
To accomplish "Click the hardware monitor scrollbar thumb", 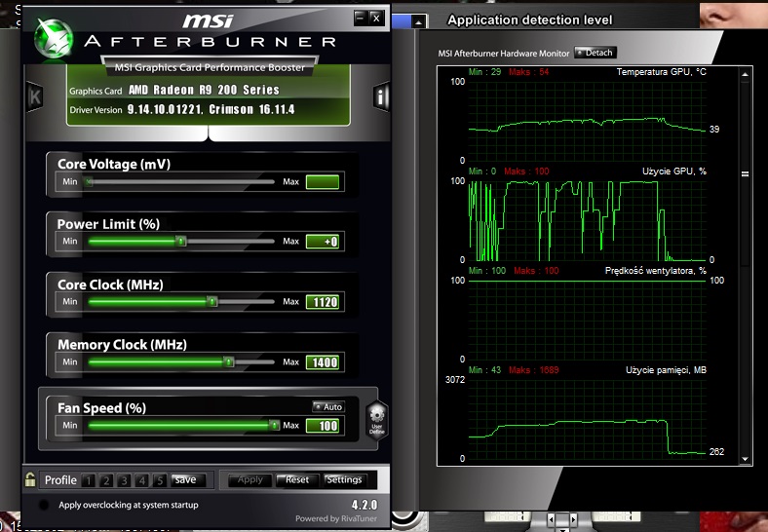I will 745,173.
